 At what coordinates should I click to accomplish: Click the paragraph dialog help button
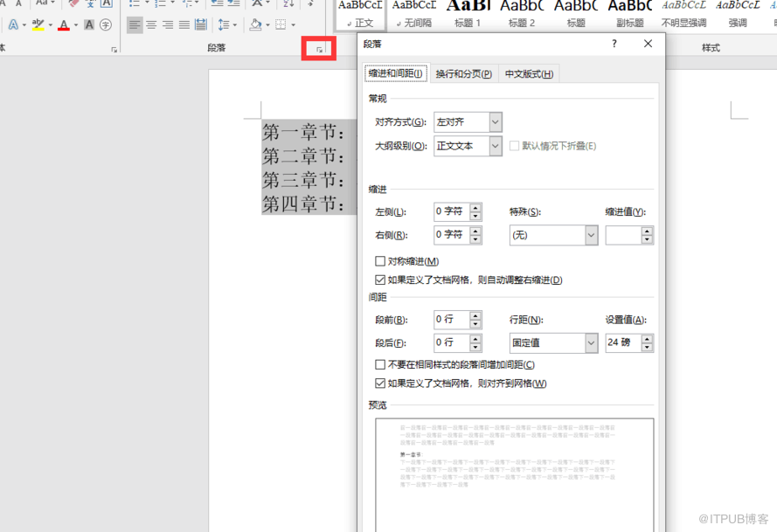[x=614, y=44]
